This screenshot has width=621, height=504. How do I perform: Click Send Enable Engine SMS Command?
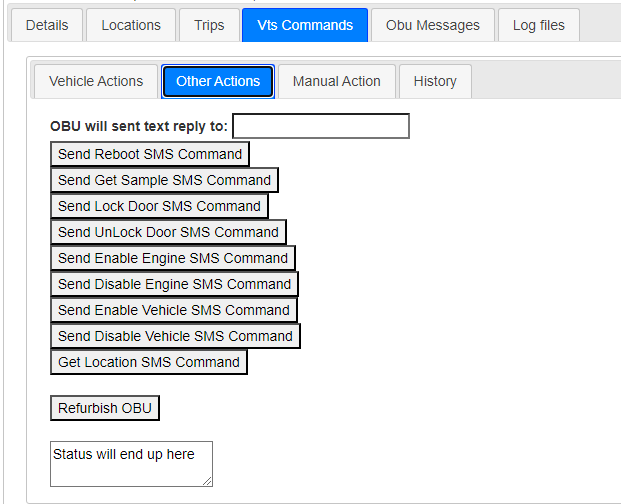pos(172,258)
